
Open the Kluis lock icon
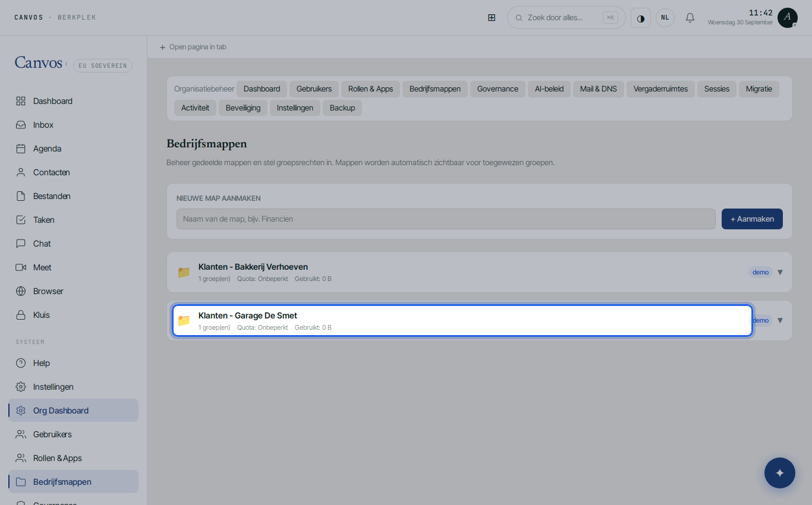tap(21, 315)
